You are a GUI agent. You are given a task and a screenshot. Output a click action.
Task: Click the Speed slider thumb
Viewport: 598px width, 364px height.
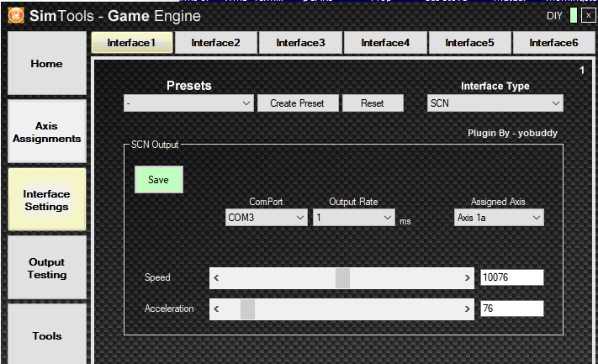point(342,278)
